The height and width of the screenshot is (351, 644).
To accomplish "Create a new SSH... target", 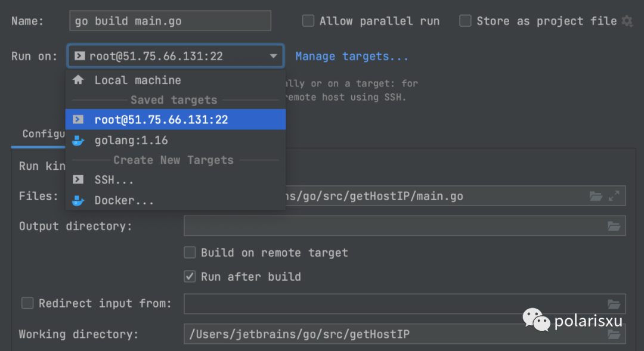I will 114,179.
